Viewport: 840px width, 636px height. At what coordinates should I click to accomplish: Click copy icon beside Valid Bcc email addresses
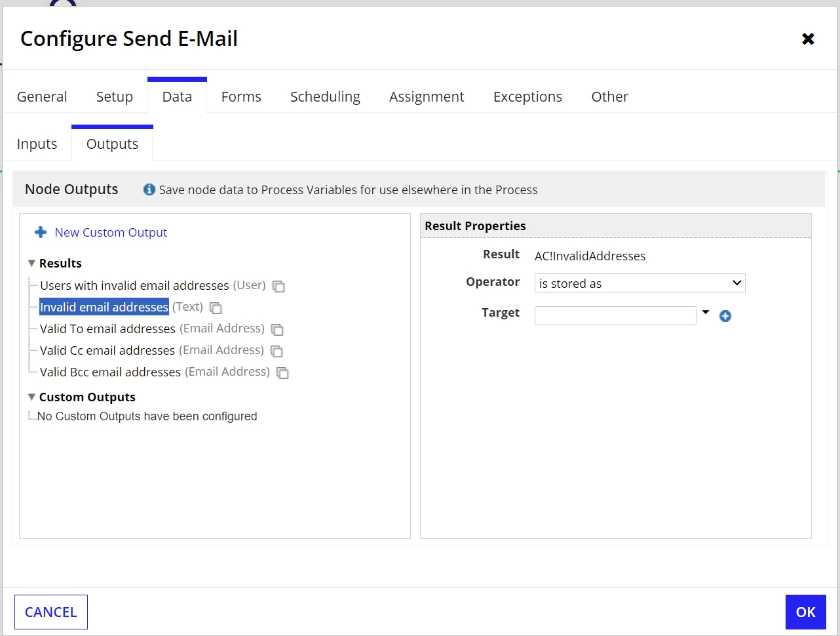tap(282, 372)
